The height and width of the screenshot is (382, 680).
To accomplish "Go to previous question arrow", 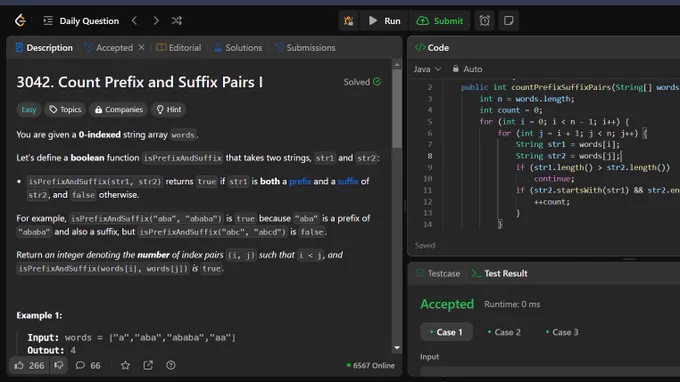I will coord(134,20).
